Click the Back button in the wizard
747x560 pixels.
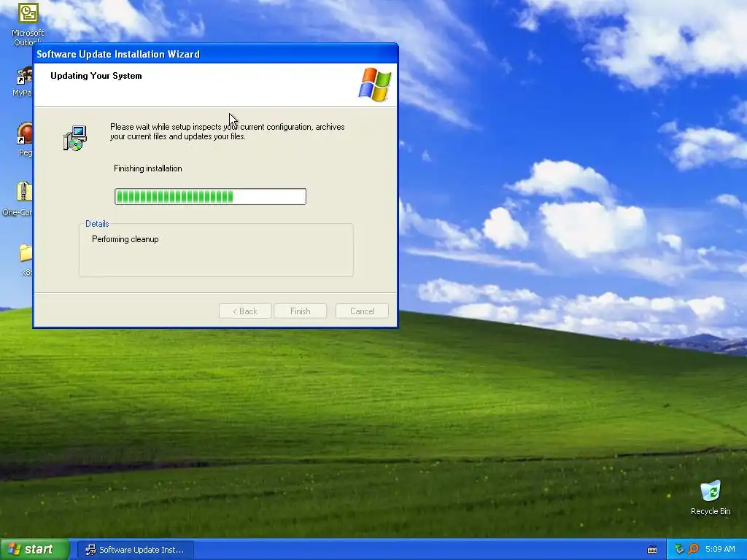coord(245,311)
